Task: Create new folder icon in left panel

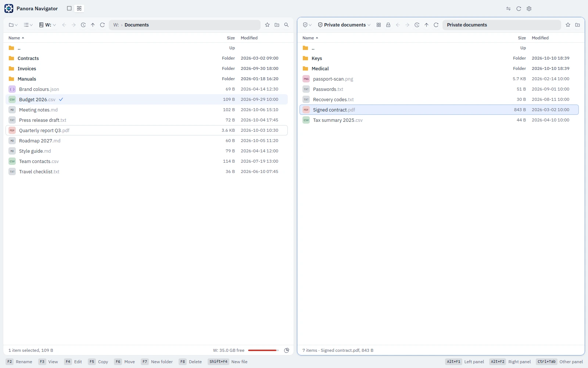Action: pyautogui.click(x=277, y=25)
